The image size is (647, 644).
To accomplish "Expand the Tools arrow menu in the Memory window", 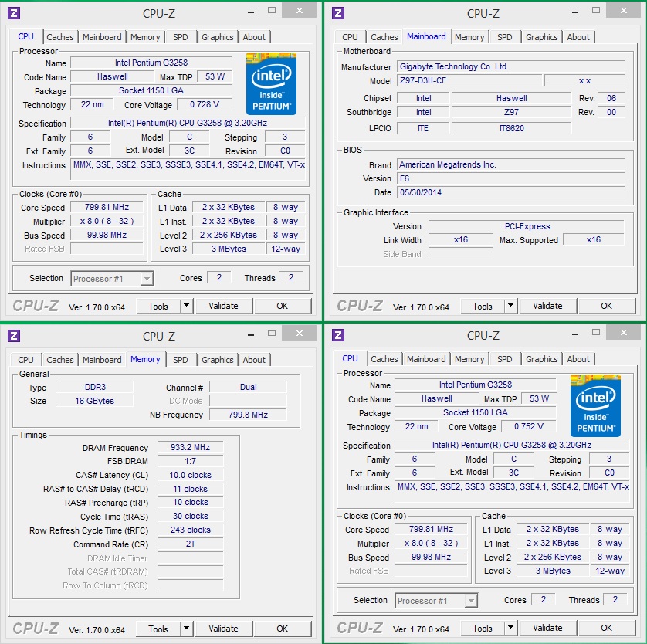I will point(186,629).
